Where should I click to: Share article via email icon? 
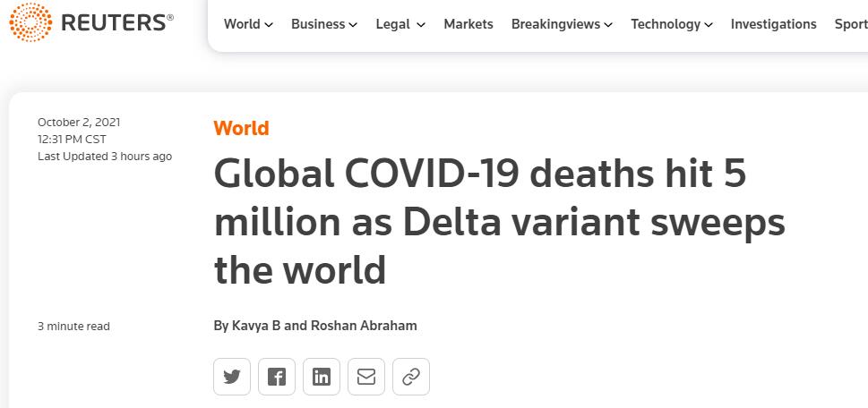pyautogui.click(x=366, y=377)
